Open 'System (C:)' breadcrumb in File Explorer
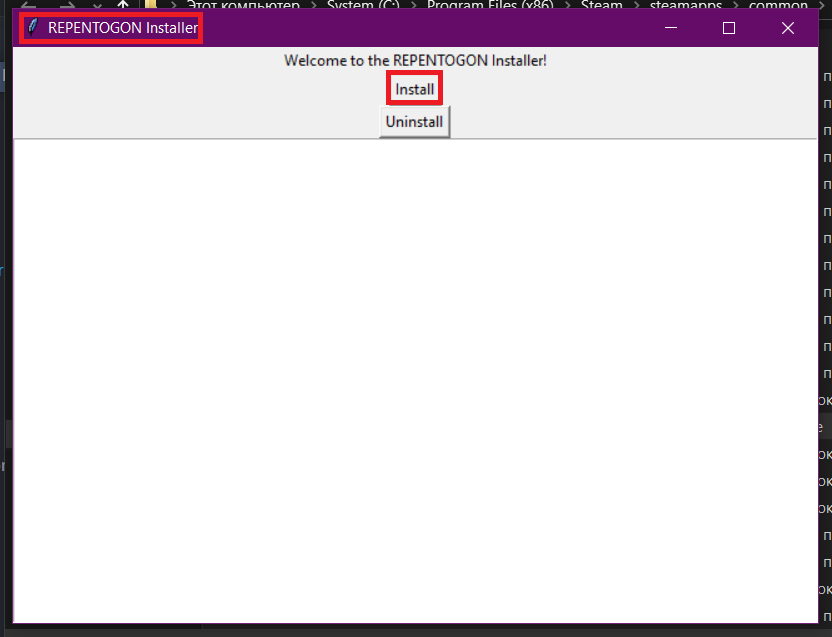 click(x=363, y=5)
